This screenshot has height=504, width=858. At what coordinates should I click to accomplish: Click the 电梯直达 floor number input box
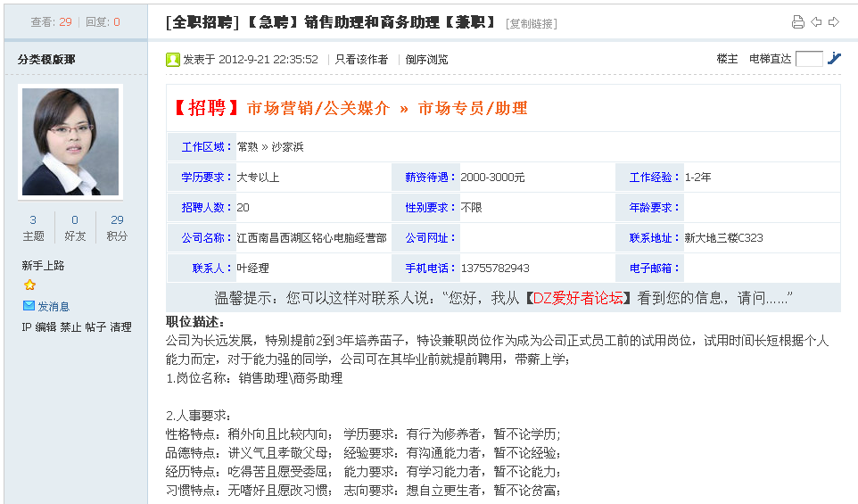[x=809, y=59]
